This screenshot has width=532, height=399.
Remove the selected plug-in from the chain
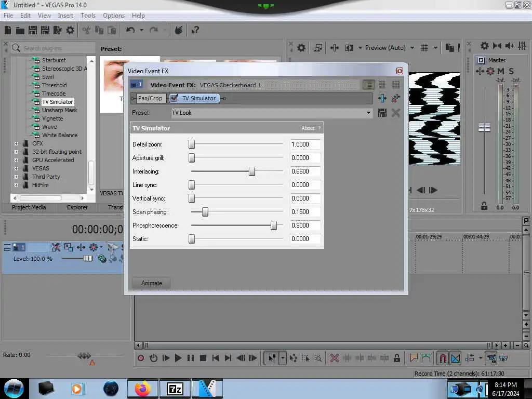click(395, 98)
